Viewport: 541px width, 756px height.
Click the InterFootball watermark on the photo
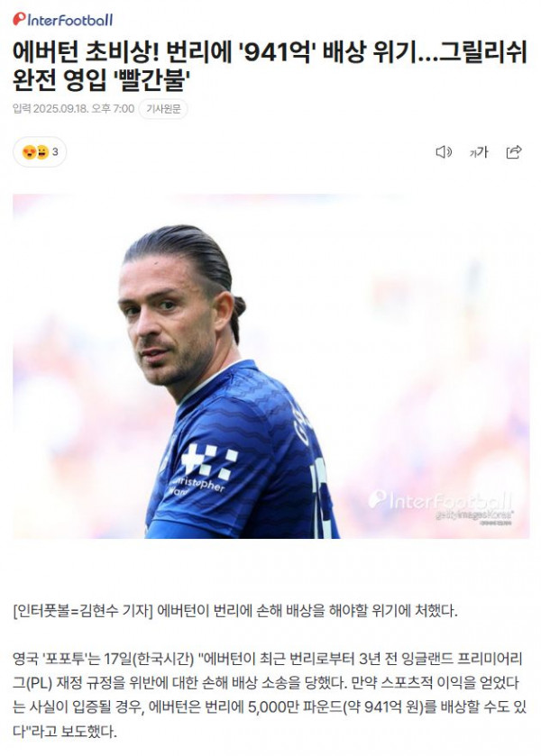click(x=441, y=501)
